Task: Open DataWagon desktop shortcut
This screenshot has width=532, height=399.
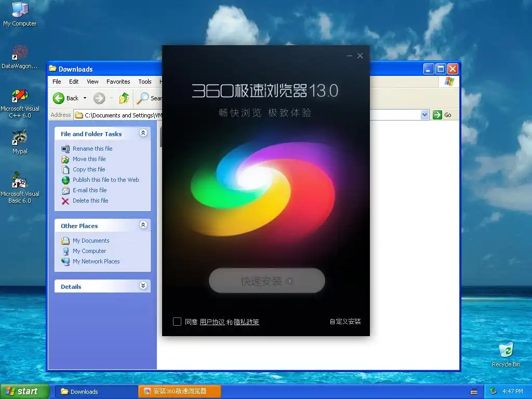Action: click(20, 57)
